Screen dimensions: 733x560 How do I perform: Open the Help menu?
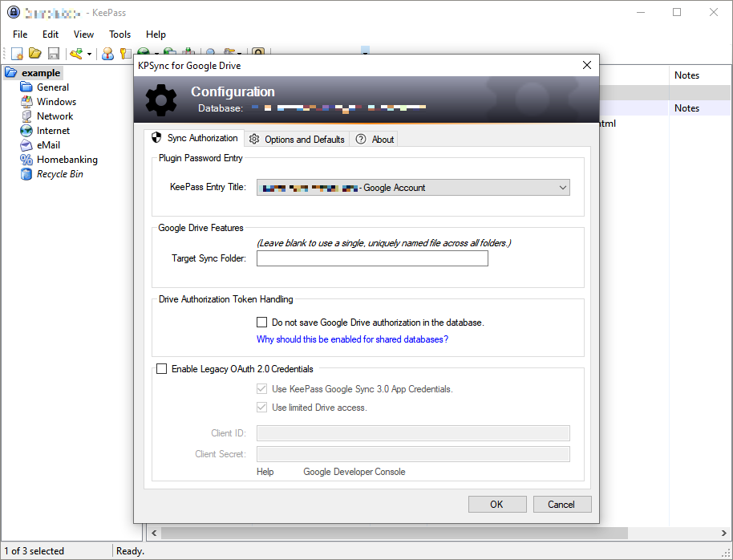coord(156,34)
